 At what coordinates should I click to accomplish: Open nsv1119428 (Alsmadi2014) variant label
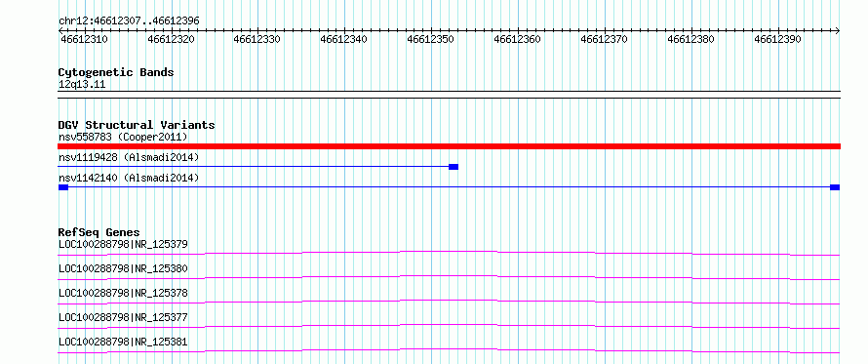click(x=129, y=157)
